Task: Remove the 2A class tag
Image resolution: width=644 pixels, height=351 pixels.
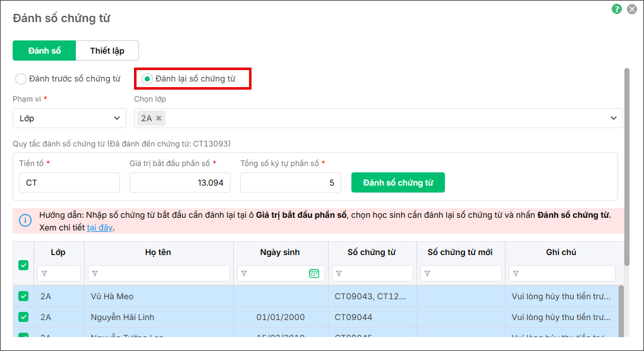Action: point(159,118)
